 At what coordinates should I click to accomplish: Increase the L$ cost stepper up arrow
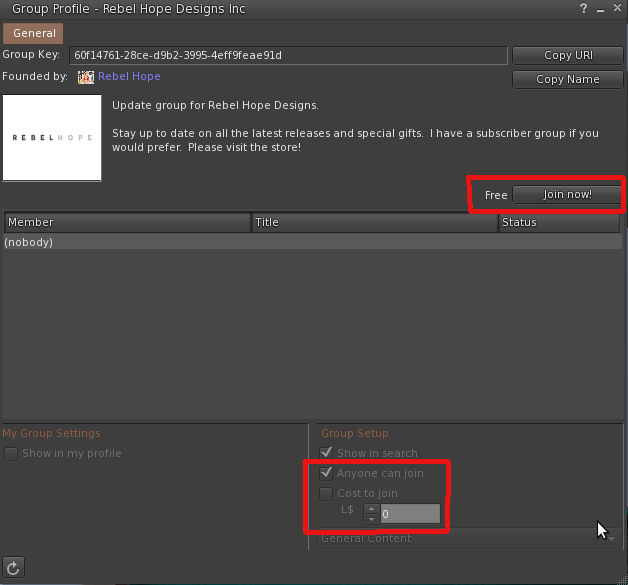point(371,509)
